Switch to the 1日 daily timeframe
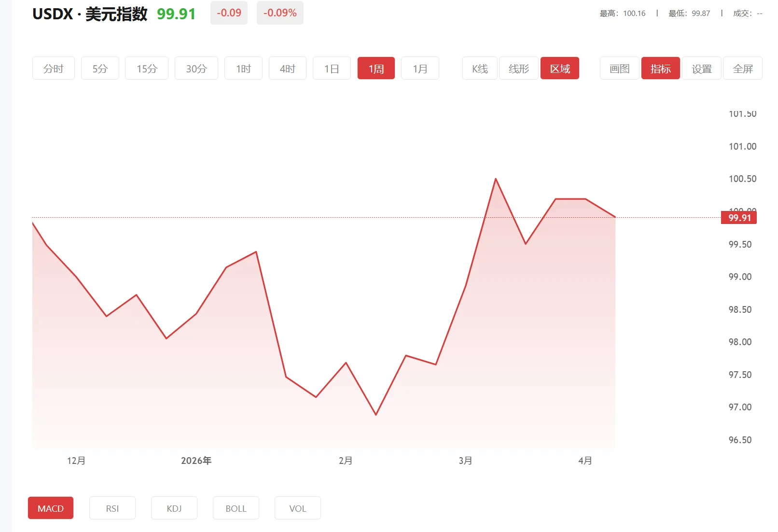778x532 pixels. click(x=332, y=69)
